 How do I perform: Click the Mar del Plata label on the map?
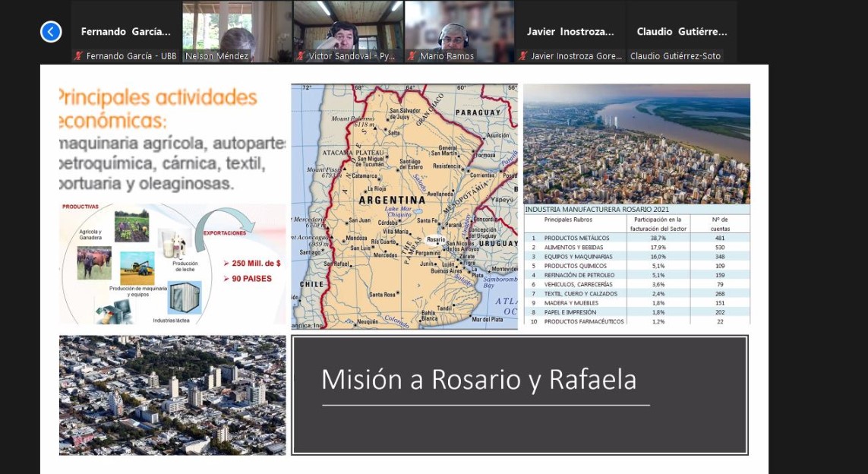[x=486, y=320]
